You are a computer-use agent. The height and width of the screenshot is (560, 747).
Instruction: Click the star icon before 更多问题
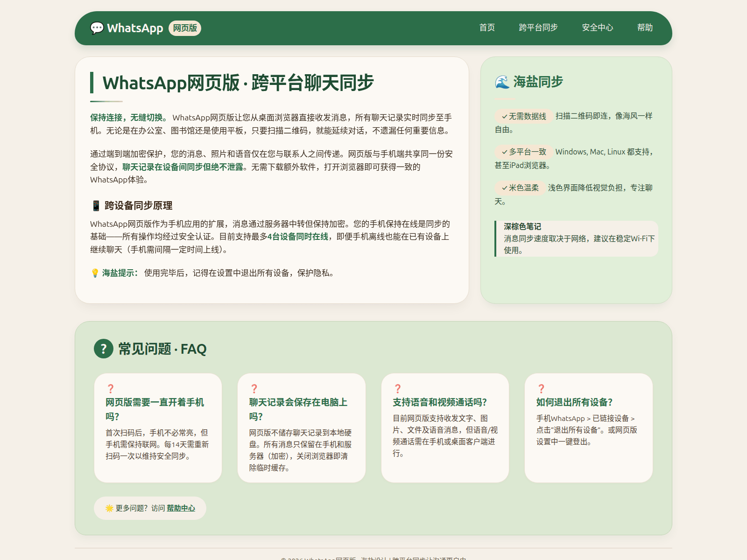[109, 508]
